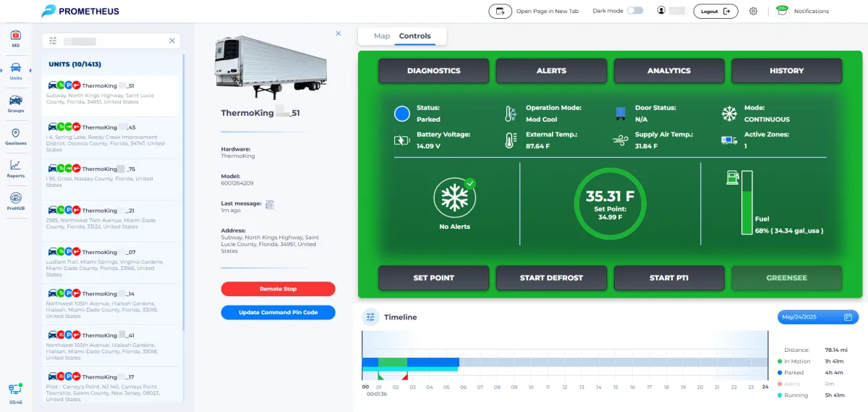Image resolution: width=868 pixels, height=412 pixels.
Task: Click the Operation Mode snowflake-thermometer icon
Action: [x=511, y=114]
